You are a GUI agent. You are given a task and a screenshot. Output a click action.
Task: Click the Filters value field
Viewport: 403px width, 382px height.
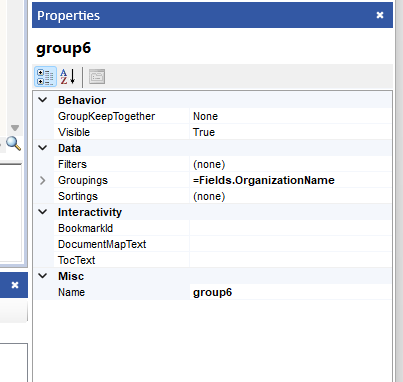point(290,164)
